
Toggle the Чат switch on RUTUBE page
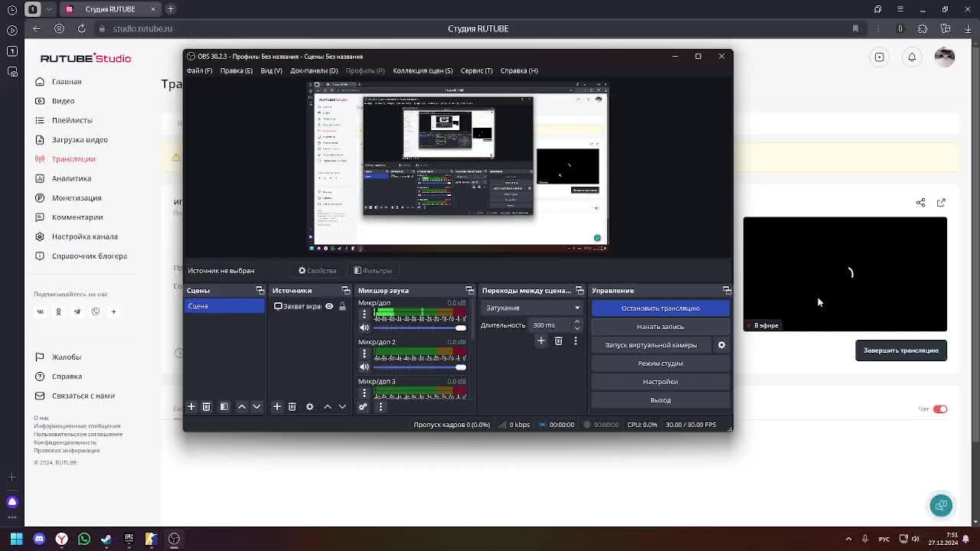pyautogui.click(x=940, y=409)
